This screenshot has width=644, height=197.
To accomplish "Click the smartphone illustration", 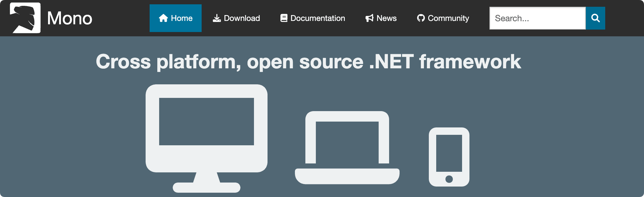I will click(449, 157).
